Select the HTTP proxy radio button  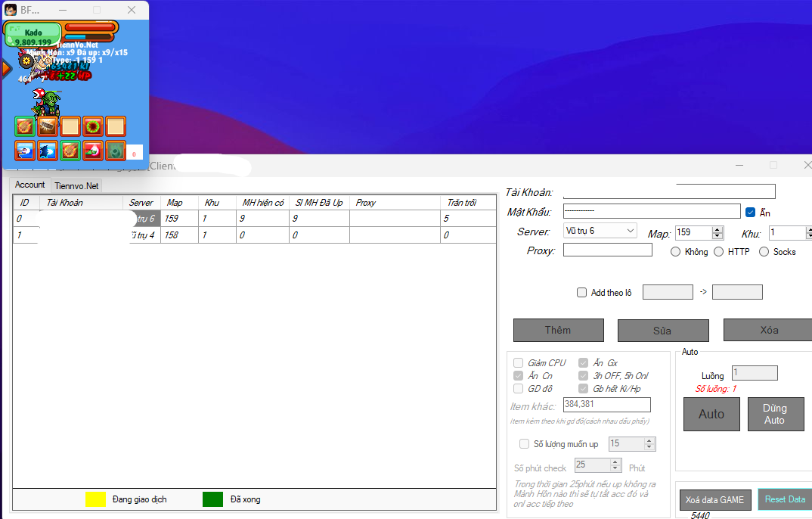[x=718, y=252]
